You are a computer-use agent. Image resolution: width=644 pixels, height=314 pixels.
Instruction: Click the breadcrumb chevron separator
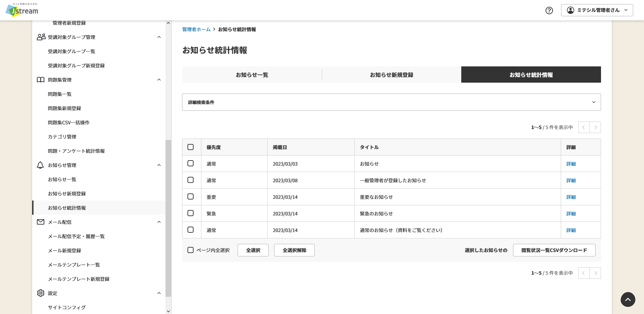(x=214, y=29)
